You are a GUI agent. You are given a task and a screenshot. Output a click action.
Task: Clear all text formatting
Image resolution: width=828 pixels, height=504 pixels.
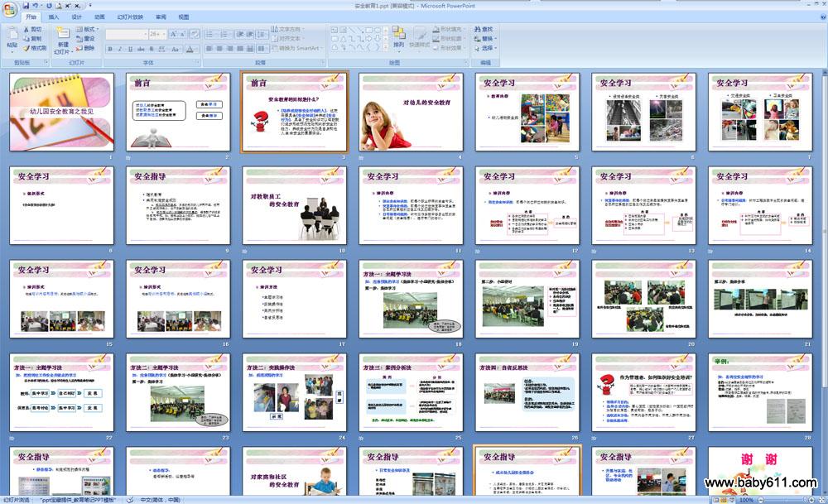click(x=195, y=34)
